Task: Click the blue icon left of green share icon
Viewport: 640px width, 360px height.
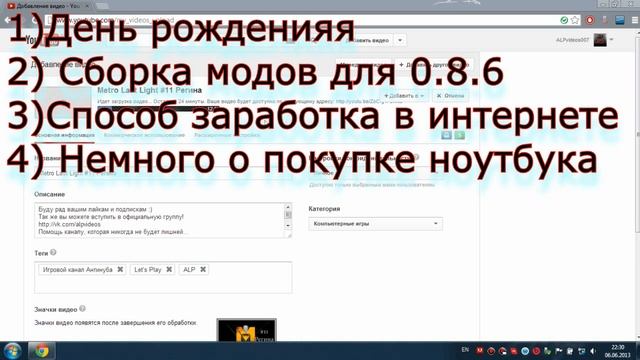Action: [447, 135]
